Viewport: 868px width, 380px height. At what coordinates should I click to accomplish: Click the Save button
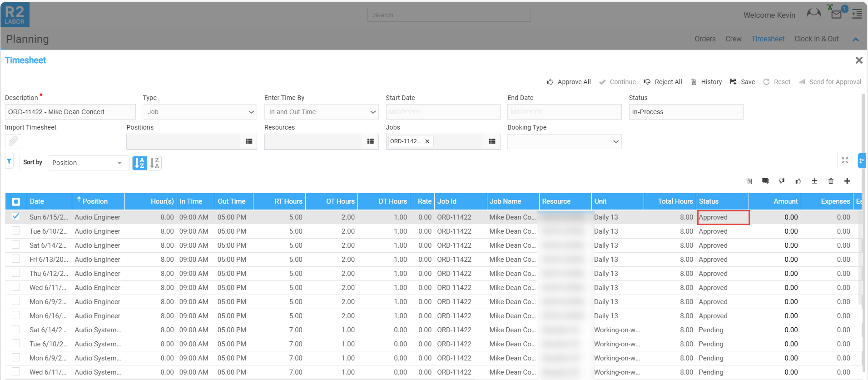click(742, 82)
